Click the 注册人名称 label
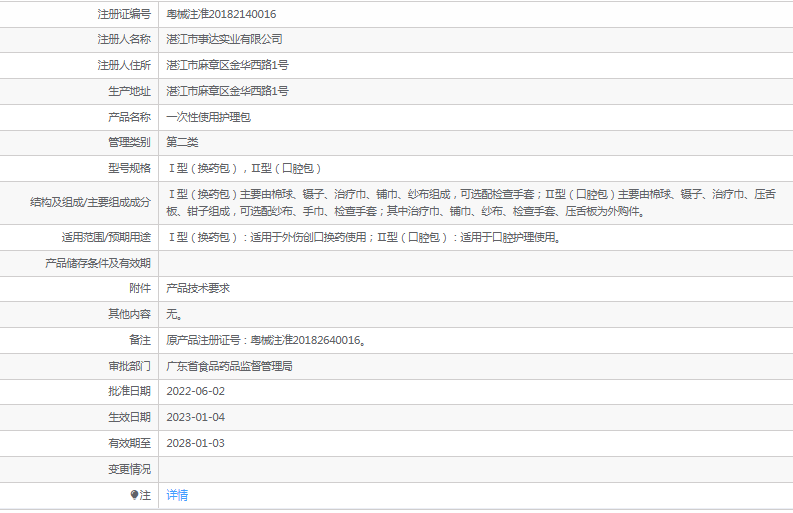The width and height of the screenshot is (793, 513). point(124,39)
